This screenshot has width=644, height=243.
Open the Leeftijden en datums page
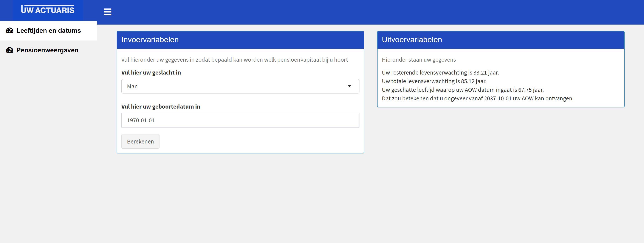point(48,31)
